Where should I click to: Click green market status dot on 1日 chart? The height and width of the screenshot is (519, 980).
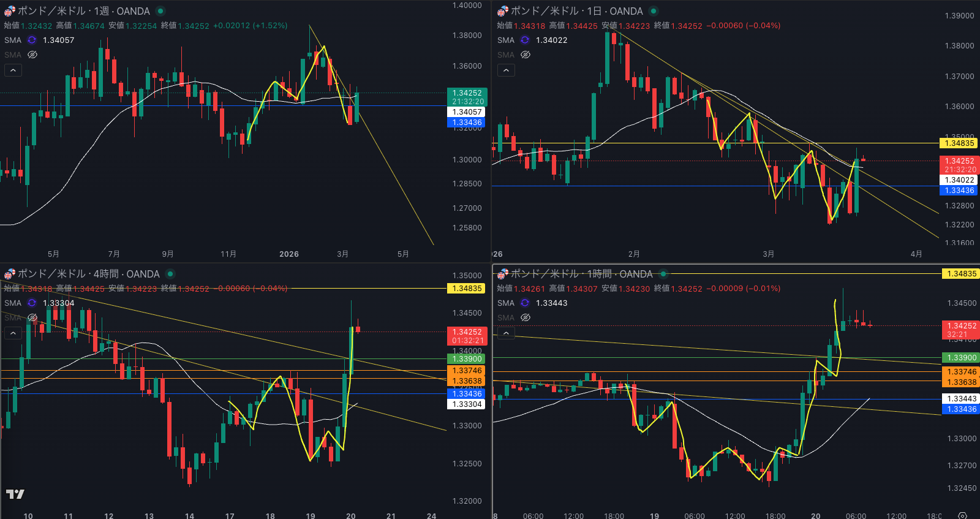click(654, 11)
